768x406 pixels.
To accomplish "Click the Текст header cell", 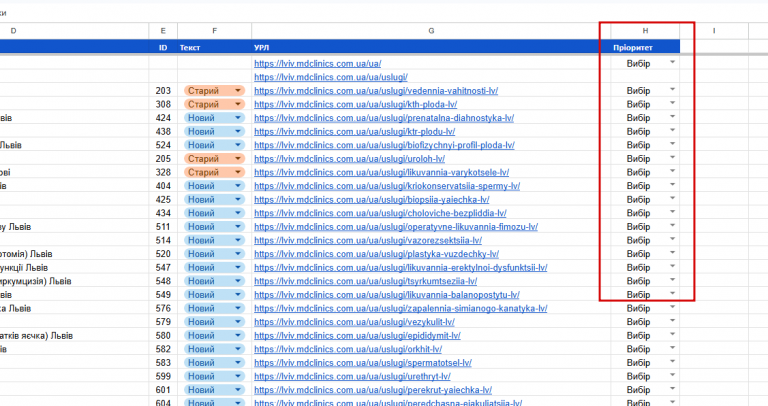I will (x=215, y=48).
